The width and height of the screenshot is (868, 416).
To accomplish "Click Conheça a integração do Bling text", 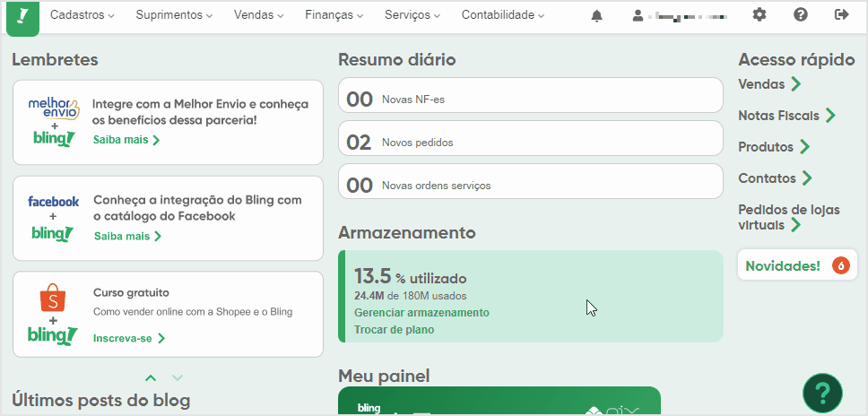I will click(197, 208).
